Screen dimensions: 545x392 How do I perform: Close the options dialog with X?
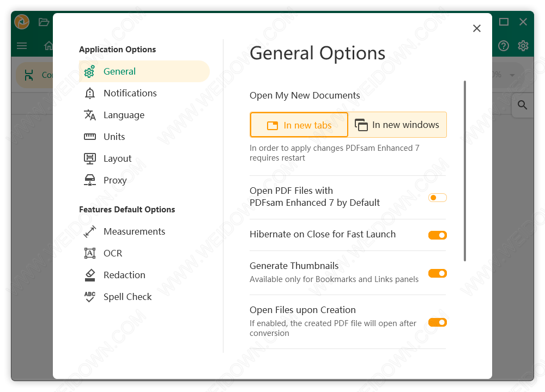pos(477,28)
